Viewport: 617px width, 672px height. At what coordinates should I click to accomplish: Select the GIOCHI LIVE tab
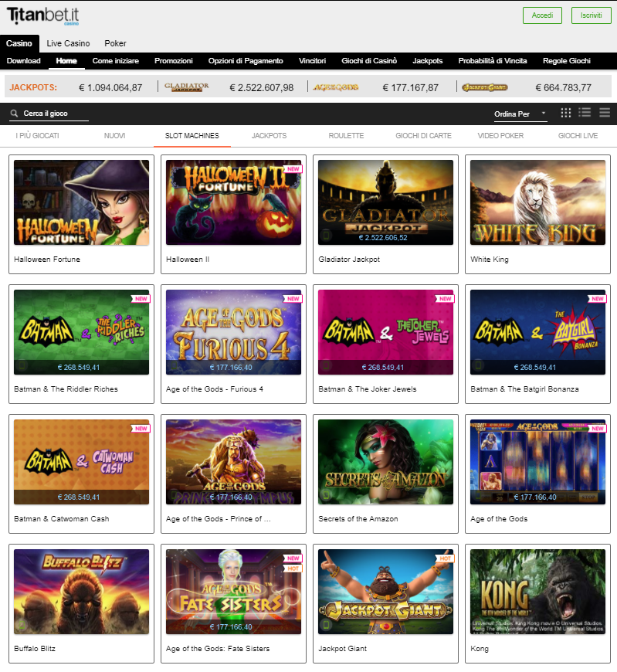click(x=578, y=135)
